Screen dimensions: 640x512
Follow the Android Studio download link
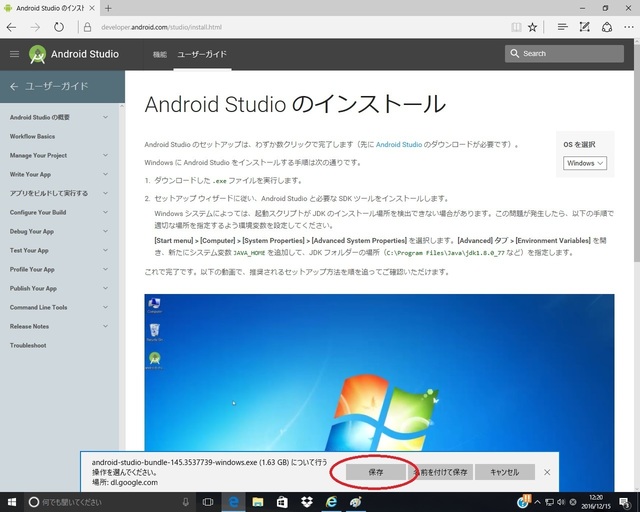(399, 145)
